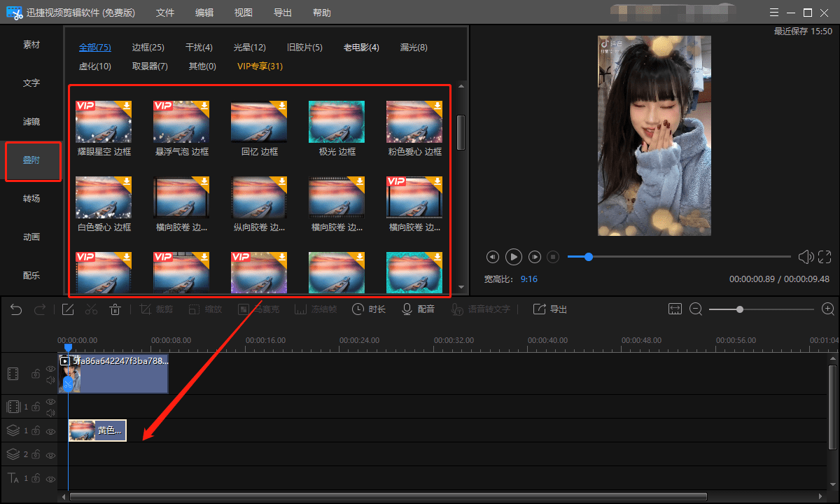Open the hamburger menu in title bar
The image size is (840, 504).
[x=773, y=13]
